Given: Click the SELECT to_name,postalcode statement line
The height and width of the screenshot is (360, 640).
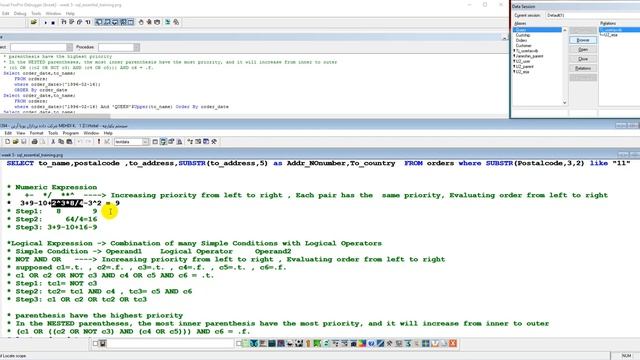Looking at the screenshot, I should click(x=318, y=163).
